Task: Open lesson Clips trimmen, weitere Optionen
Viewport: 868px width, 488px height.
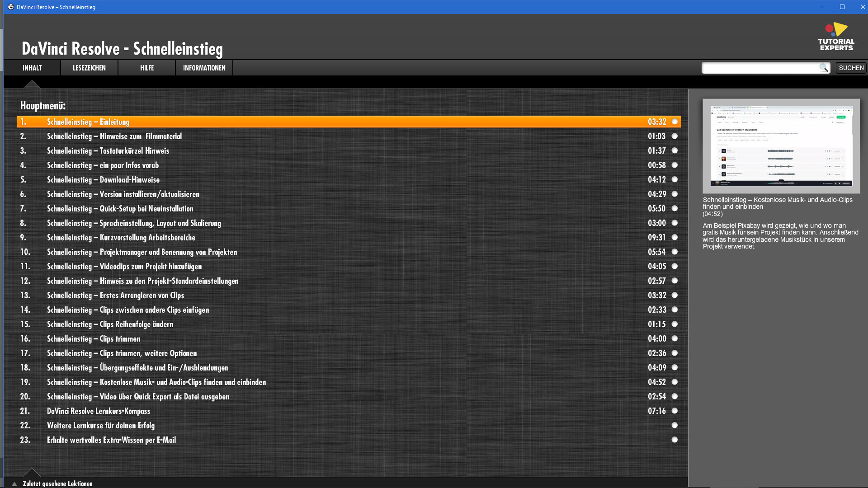Action: click(349, 353)
